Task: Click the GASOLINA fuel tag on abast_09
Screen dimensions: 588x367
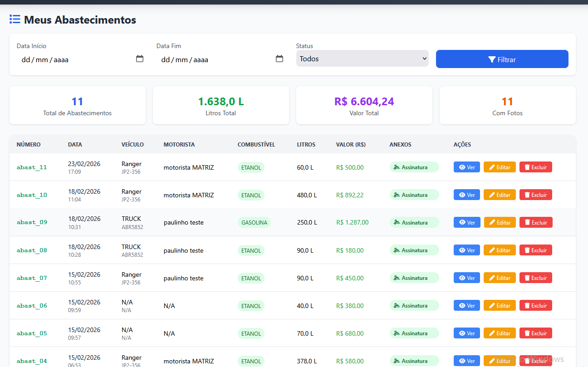Action: pos(254,223)
